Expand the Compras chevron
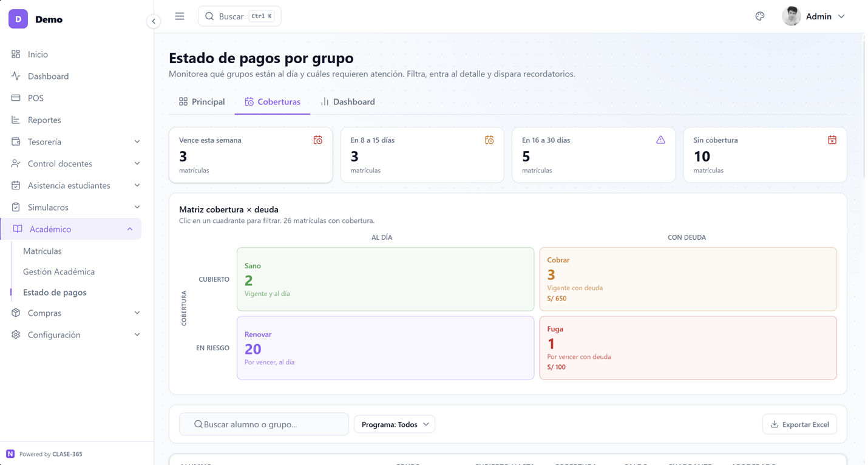Screen dimensions: 868x465 pos(137,313)
